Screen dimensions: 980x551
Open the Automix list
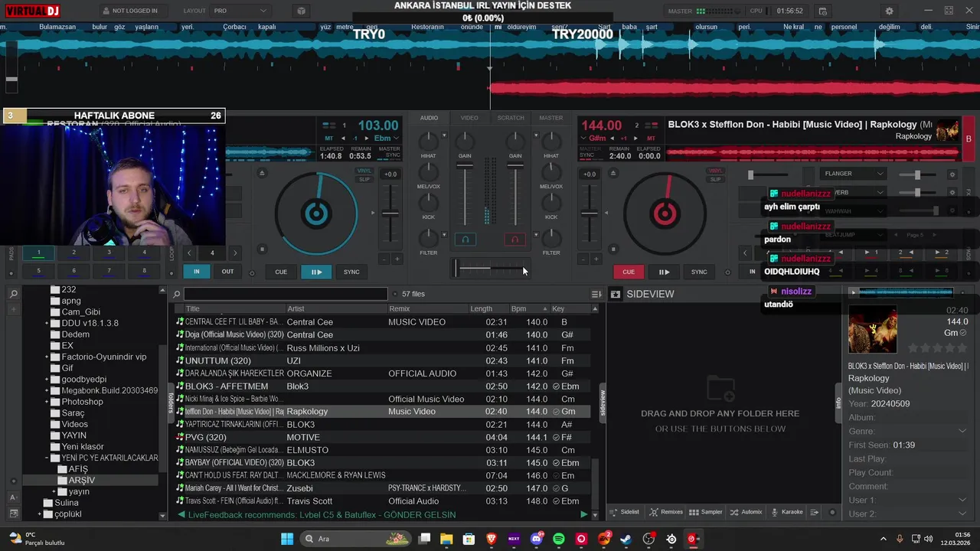tap(746, 512)
